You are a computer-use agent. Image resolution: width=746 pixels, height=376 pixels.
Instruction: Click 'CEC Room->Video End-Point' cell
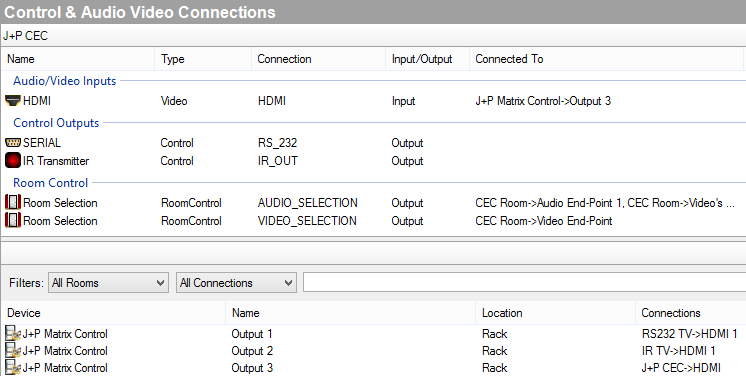[544, 221]
